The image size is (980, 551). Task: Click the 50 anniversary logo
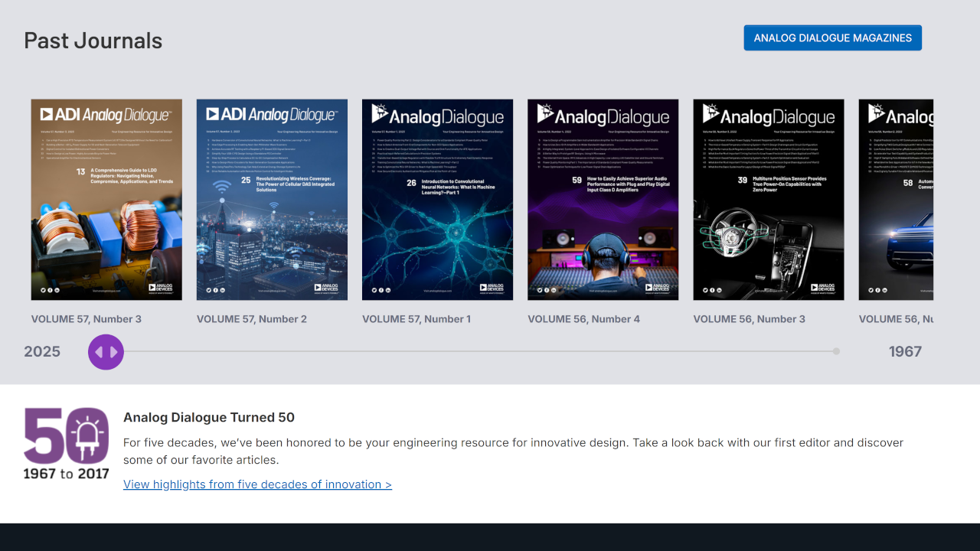coord(67,444)
